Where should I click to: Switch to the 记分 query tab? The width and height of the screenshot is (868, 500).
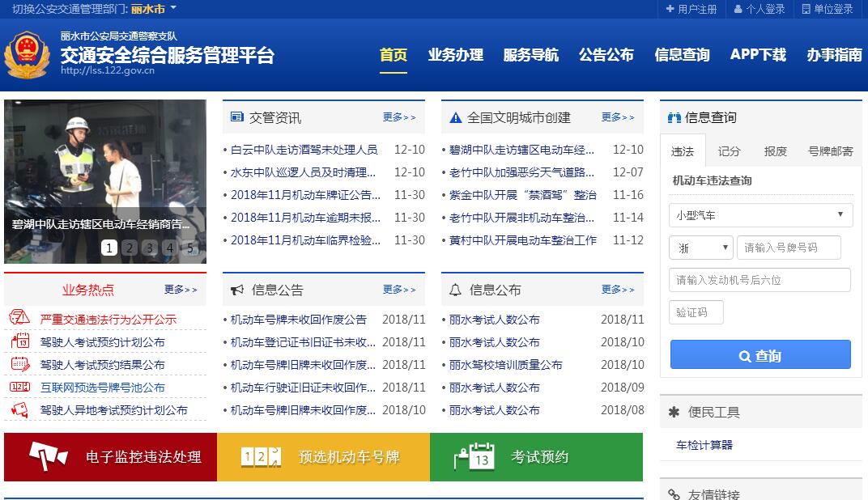(729, 151)
